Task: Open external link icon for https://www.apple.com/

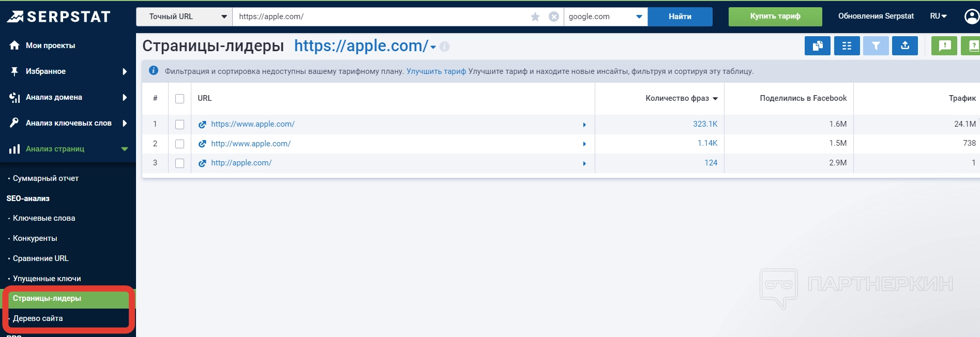Action: pyautogui.click(x=202, y=125)
